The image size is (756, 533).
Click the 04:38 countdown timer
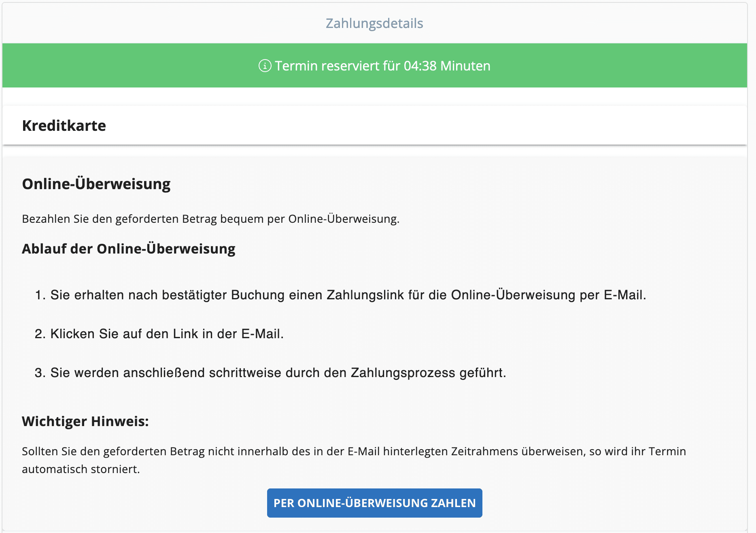(420, 66)
